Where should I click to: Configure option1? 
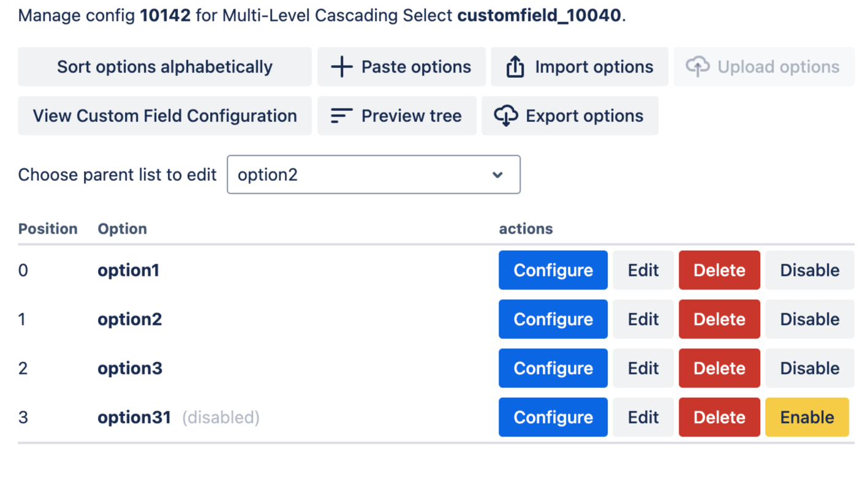(x=553, y=270)
